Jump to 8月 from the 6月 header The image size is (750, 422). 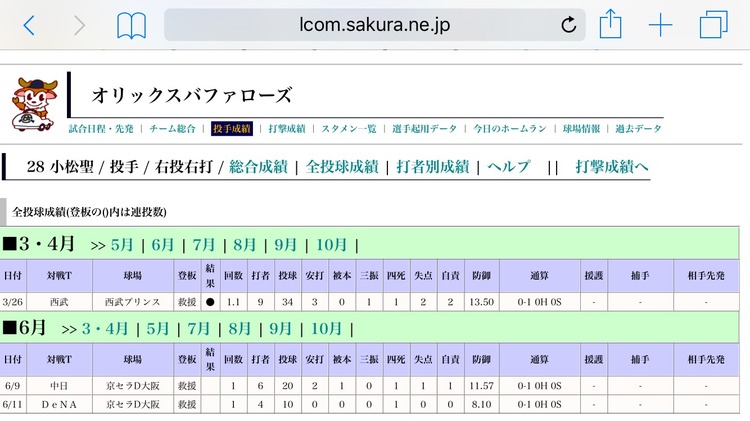pos(240,329)
